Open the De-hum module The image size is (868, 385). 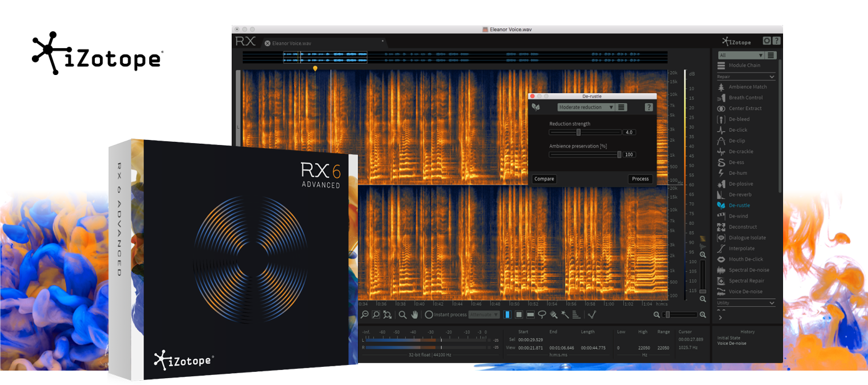point(732,173)
